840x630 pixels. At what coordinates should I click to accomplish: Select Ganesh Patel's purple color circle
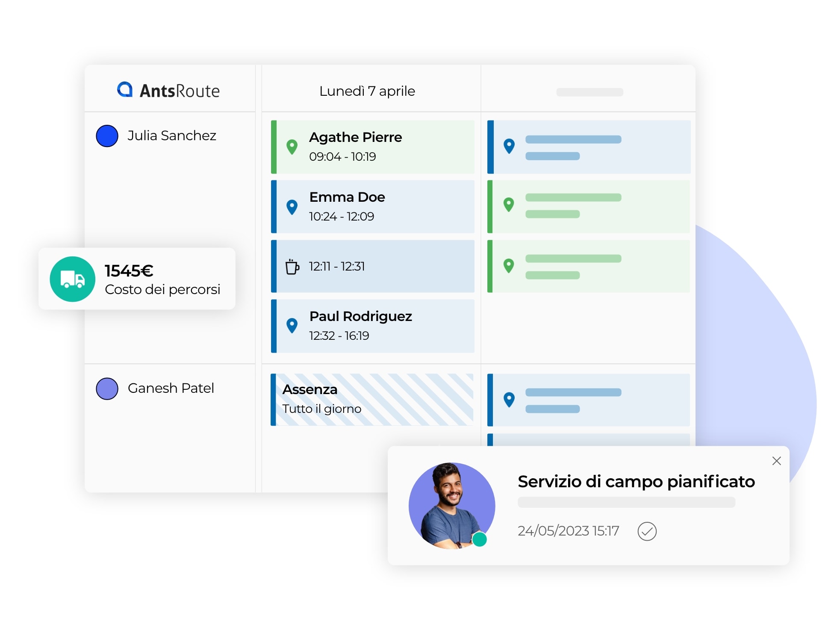(107, 389)
